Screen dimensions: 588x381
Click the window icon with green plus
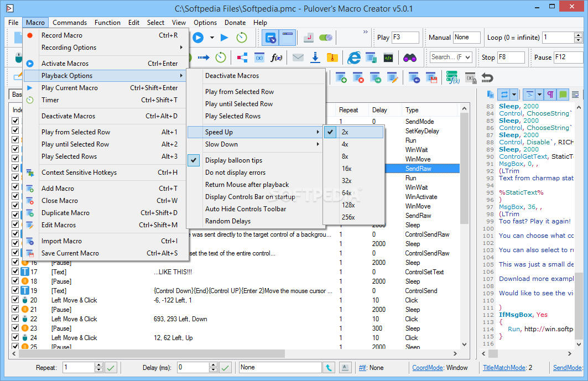click(x=341, y=77)
